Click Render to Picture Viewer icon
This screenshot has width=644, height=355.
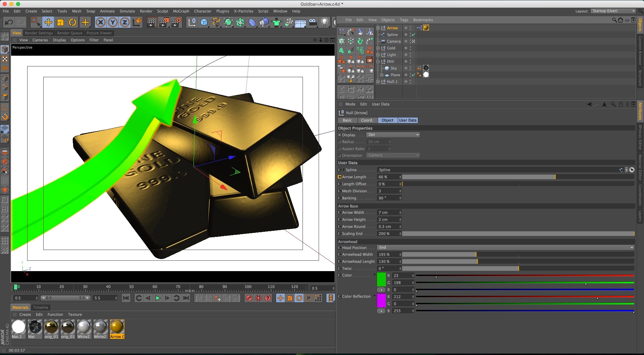tap(164, 22)
